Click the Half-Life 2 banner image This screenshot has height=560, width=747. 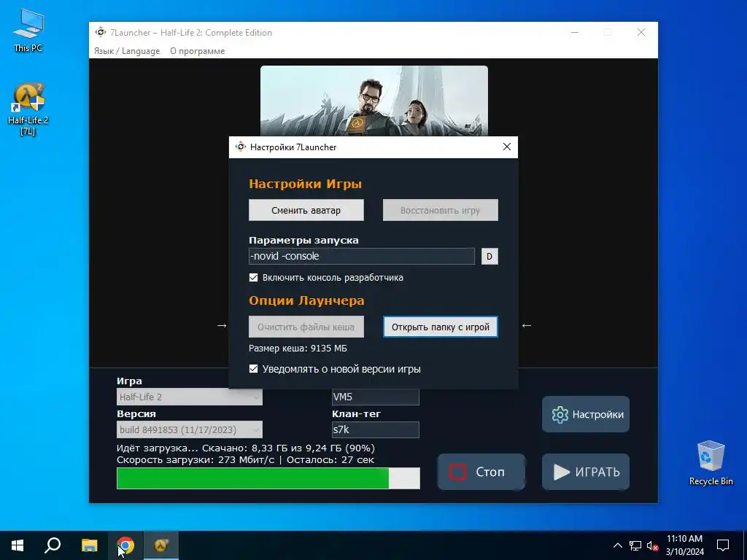374,101
